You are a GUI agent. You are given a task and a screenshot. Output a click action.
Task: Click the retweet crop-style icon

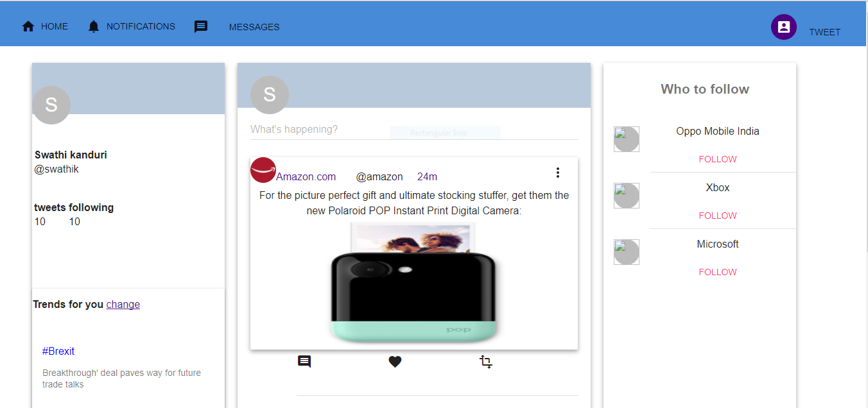coord(486,362)
